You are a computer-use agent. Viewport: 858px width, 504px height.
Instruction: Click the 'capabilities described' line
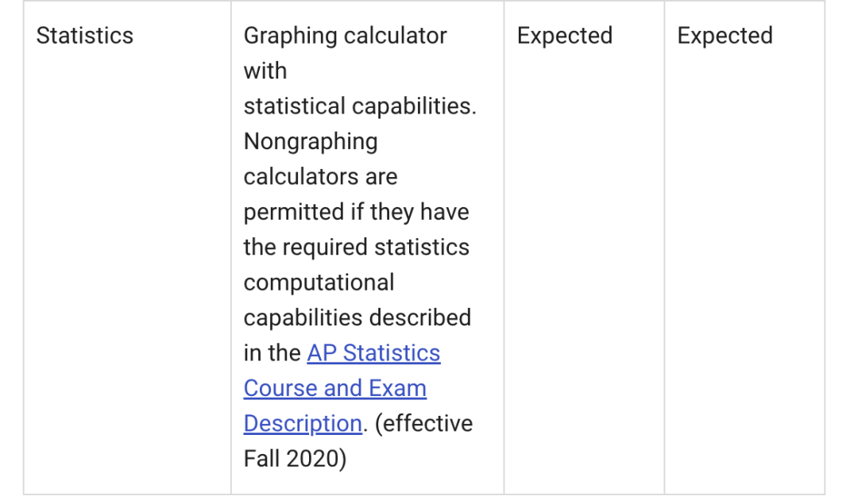click(x=357, y=317)
